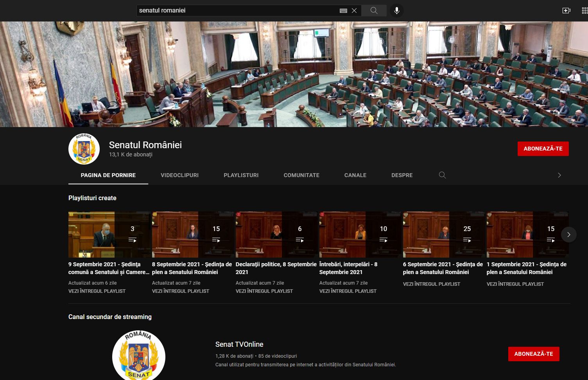Click the Senatul României channel title text
Viewport: 588px width, 380px height.
[x=145, y=145]
